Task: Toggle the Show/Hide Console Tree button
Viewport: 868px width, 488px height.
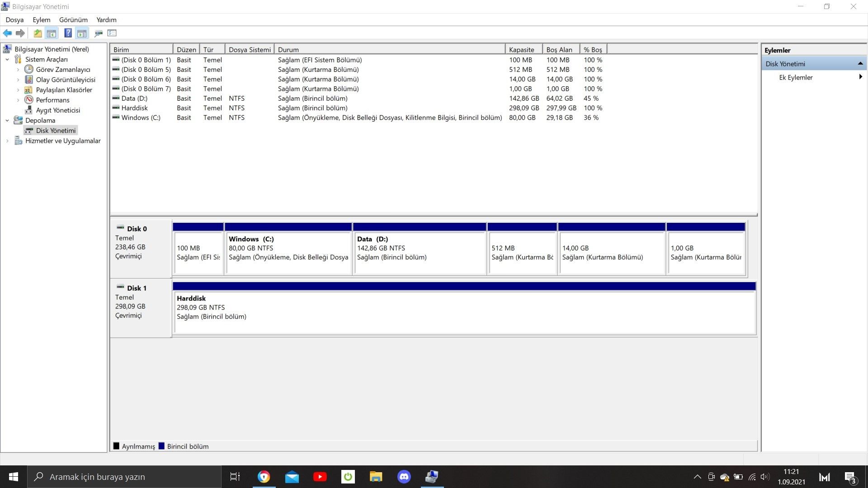Action: pyautogui.click(x=52, y=33)
